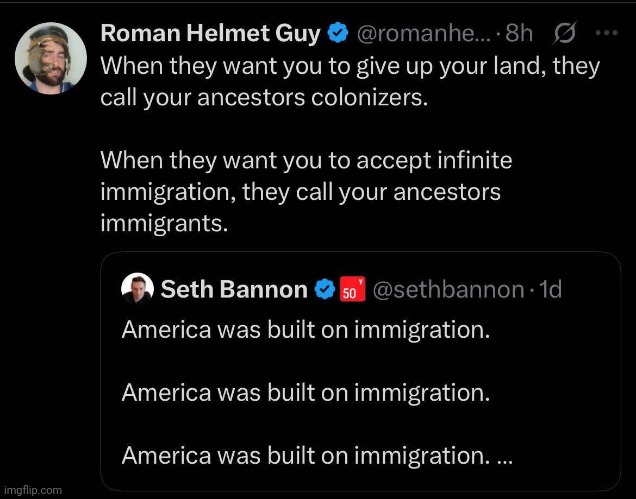Click the 8h timestamp
The height and width of the screenshot is (499, 636).
518,34
